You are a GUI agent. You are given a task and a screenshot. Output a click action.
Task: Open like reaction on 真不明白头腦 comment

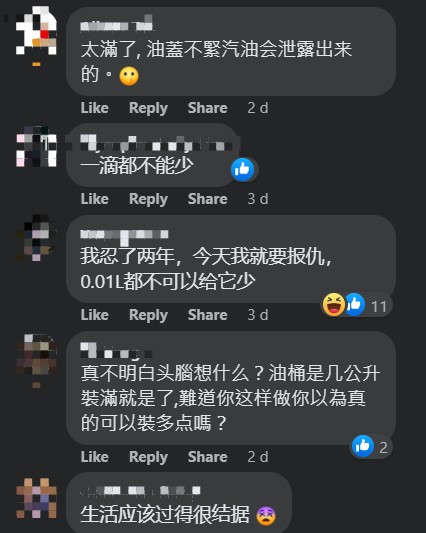(x=363, y=446)
